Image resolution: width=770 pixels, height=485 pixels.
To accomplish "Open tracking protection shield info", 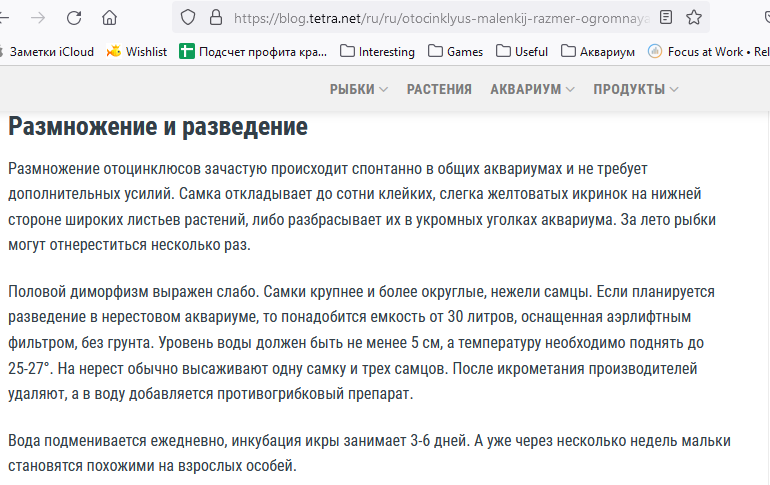I will (188, 18).
